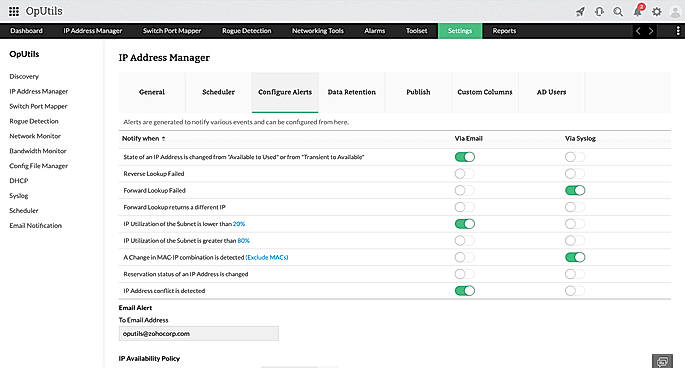Enable syslog alert for reservation status changed

[574, 274]
